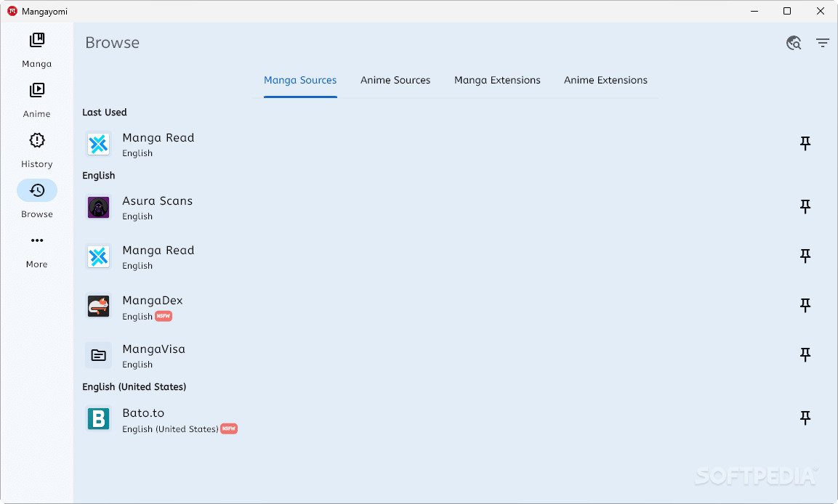The image size is (838, 504).
Task: Switch to Anime Extensions tab
Action: [605, 80]
